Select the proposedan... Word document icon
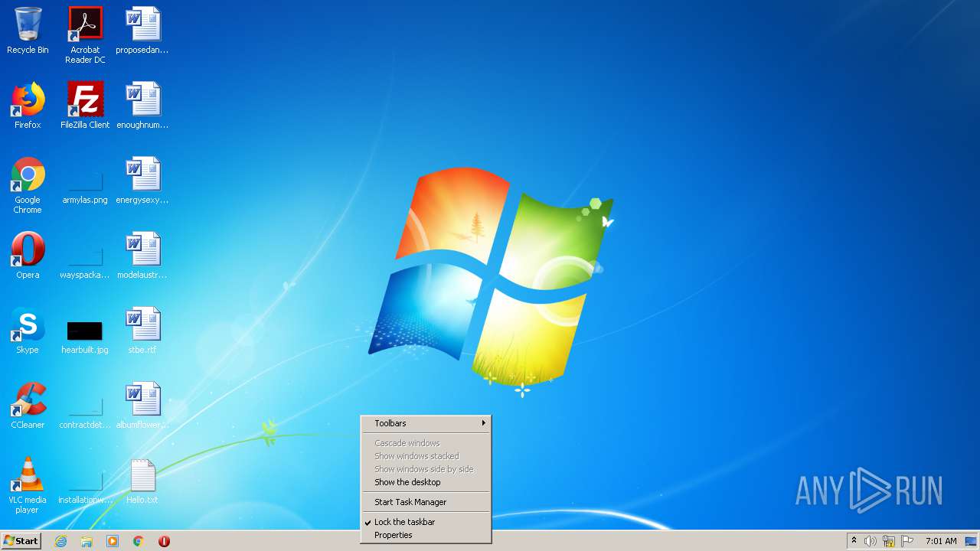The width and height of the screenshot is (980, 551). coord(142,31)
